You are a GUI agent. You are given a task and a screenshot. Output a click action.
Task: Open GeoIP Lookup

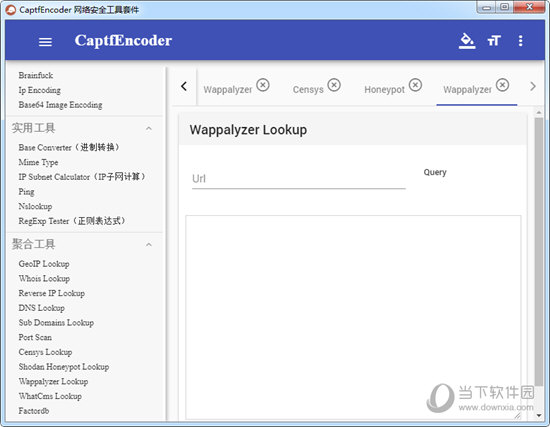click(x=44, y=264)
